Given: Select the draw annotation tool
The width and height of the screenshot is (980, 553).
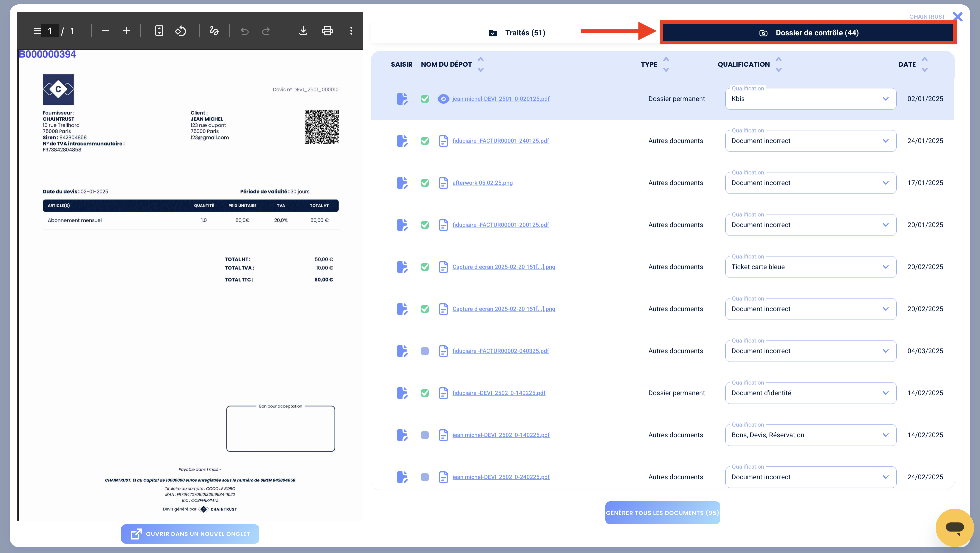Looking at the screenshot, I should (x=214, y=31).
